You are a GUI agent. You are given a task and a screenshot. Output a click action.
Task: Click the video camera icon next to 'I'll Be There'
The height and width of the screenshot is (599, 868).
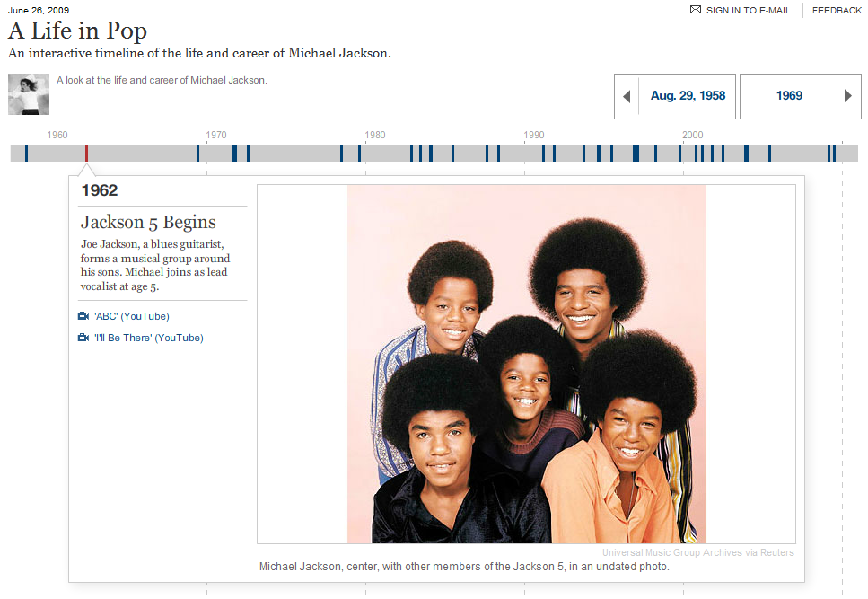coord(83,338)
